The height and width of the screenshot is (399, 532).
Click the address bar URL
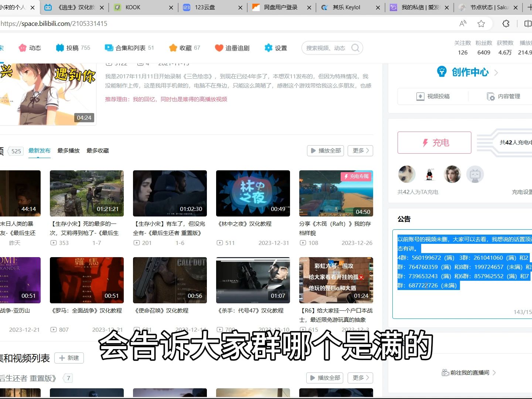pos(54,24)
